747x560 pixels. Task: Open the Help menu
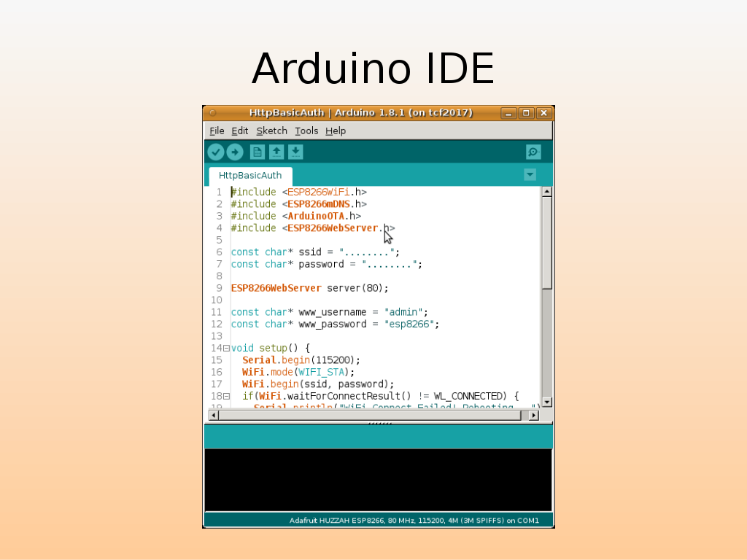coord(336,131)
